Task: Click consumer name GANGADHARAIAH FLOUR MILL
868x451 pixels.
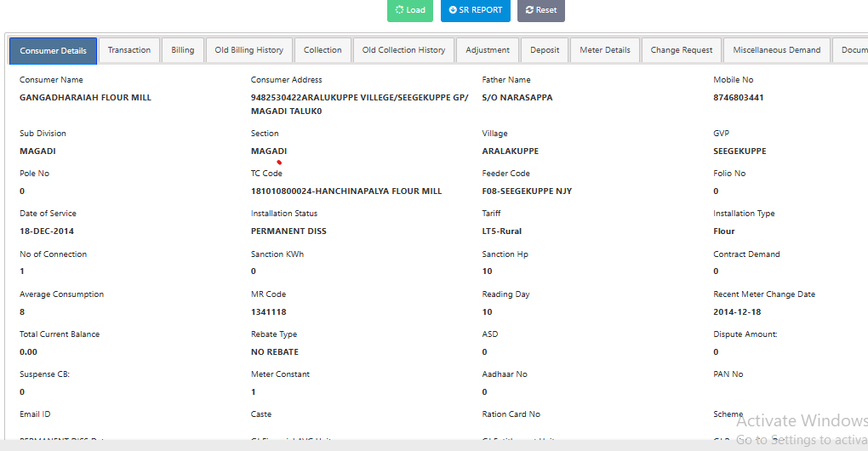Action: pos(85,97)
